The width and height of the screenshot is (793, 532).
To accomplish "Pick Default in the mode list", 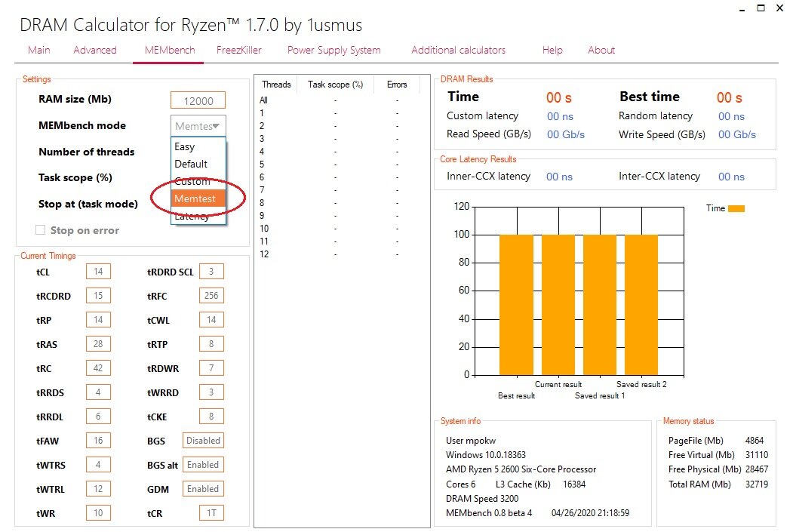I will [198, 164].
